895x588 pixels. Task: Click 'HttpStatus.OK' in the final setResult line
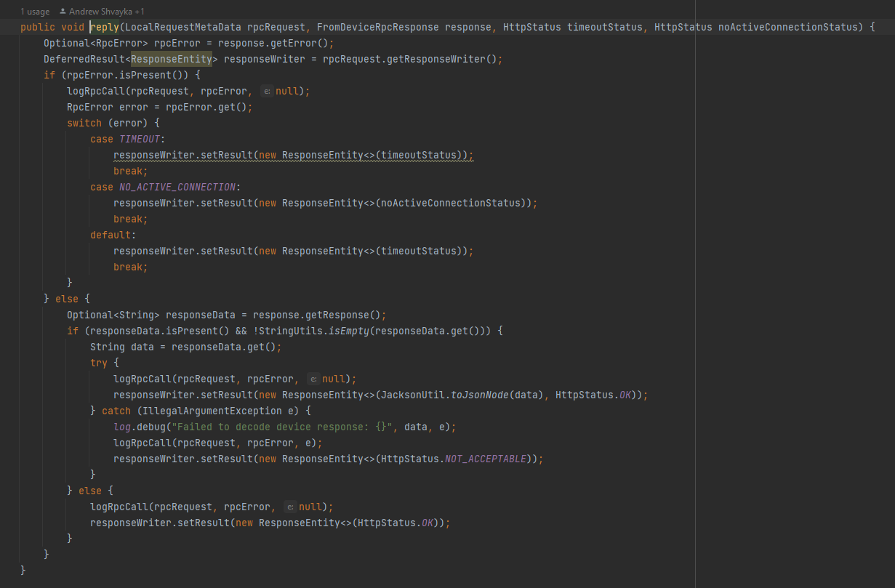tap(397, 523)
